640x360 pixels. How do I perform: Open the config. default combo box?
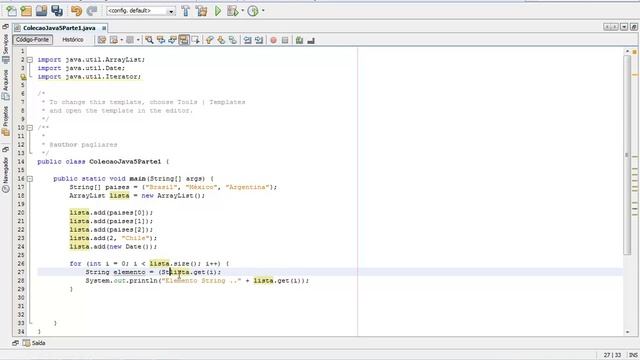(x=141, y=11)
